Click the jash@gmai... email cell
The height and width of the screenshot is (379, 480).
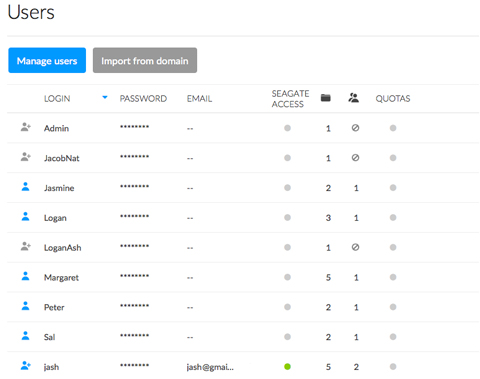210,367
